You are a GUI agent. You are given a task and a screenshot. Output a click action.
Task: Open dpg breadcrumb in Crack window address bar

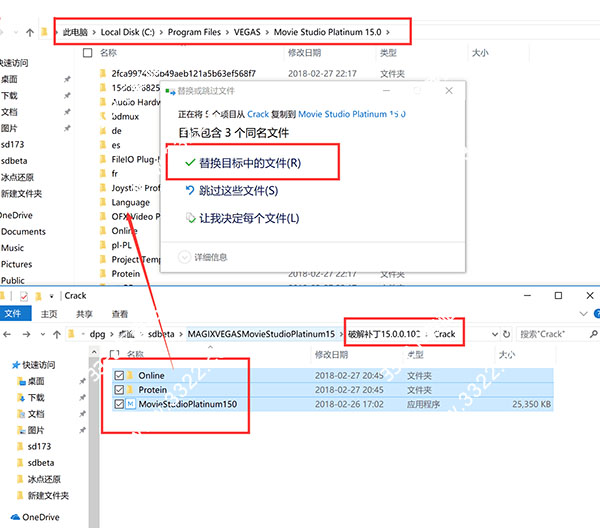[x=97, y=334]
